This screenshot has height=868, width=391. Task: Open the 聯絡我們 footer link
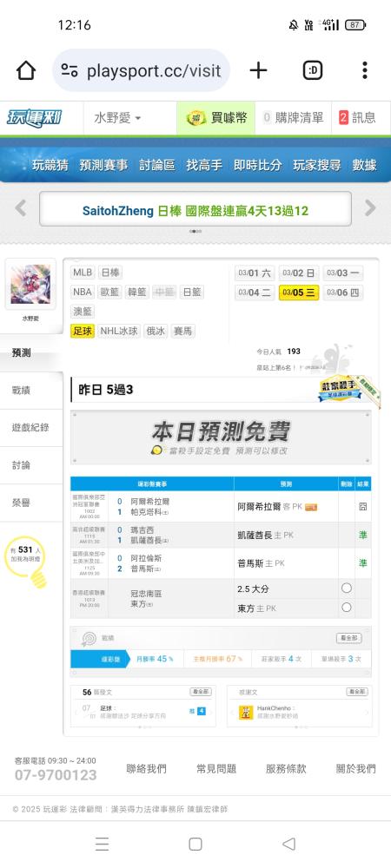coord(146,768)
